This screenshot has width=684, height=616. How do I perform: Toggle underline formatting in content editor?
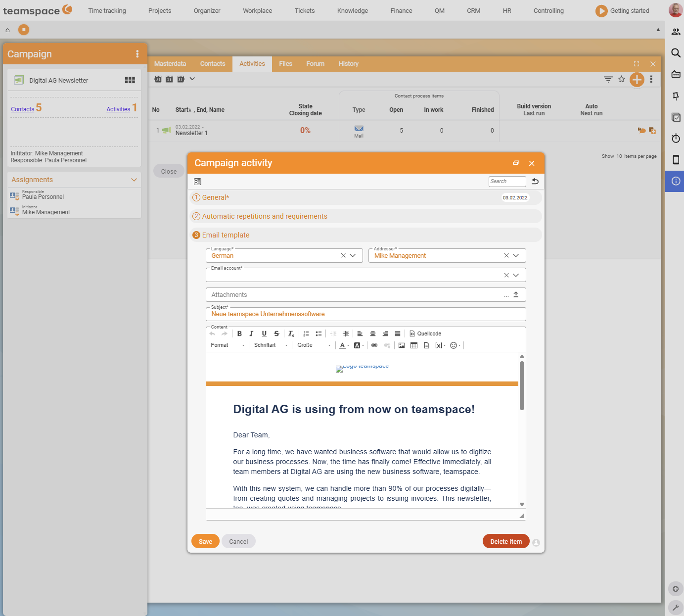tap(264, 333)
